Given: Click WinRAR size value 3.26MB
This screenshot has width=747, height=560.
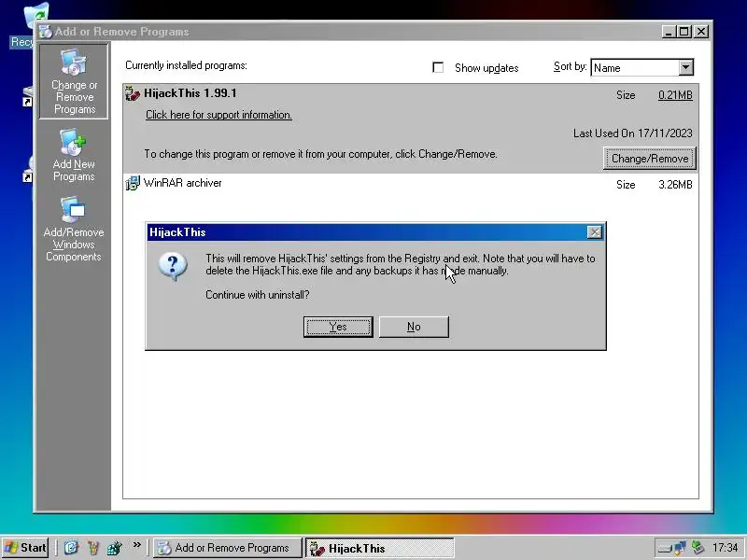Looking at the screenshot, I should [675, 185].
